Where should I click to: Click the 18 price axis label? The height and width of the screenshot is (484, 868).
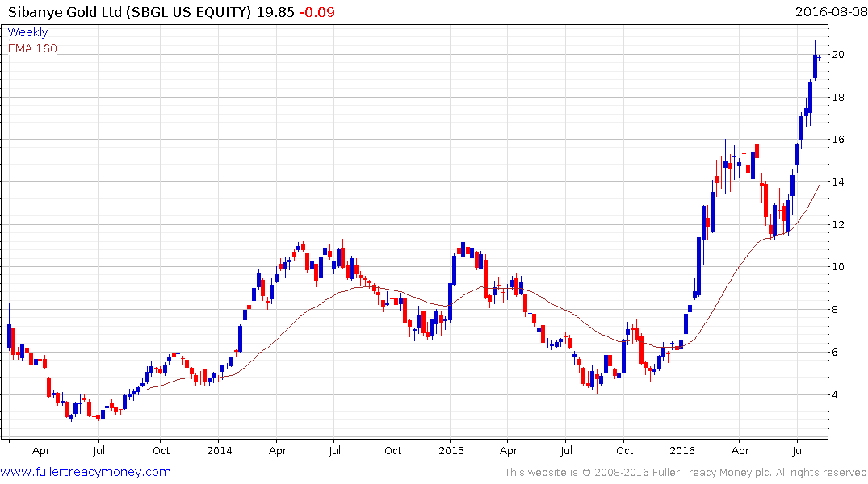838,97
